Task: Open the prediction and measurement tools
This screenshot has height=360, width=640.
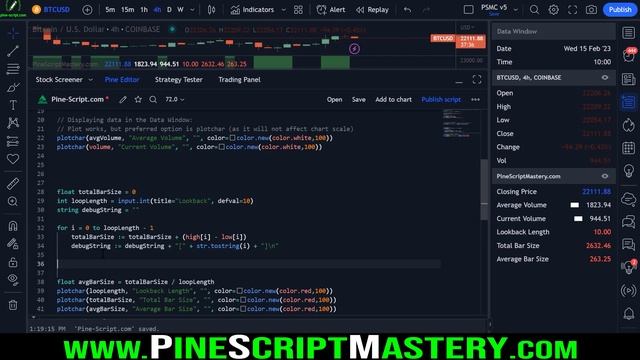Action: pos(13,141)
